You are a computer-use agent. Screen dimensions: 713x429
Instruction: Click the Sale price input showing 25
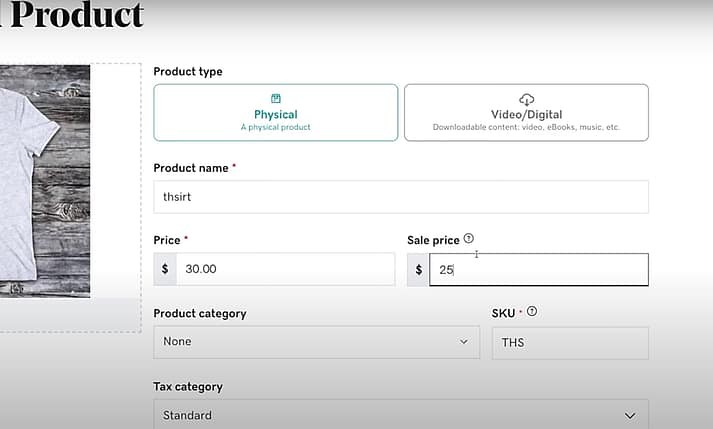[538, 270]
